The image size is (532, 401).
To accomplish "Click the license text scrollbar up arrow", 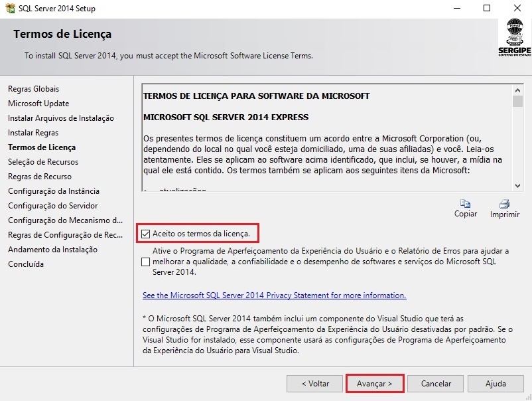I will (517, 89).
